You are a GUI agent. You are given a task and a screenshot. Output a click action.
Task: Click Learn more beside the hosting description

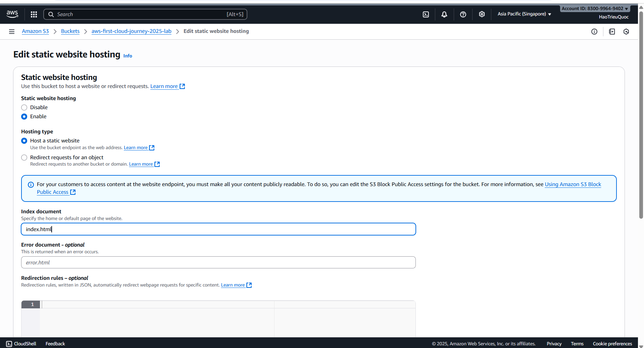pyautogui.click(x=164, y=86)
